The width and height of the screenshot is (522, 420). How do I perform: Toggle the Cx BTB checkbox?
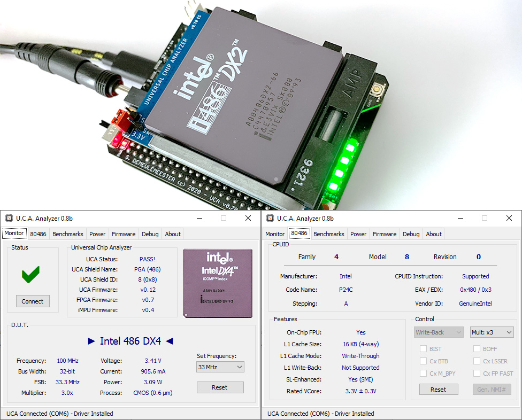(x=423, y=361)
